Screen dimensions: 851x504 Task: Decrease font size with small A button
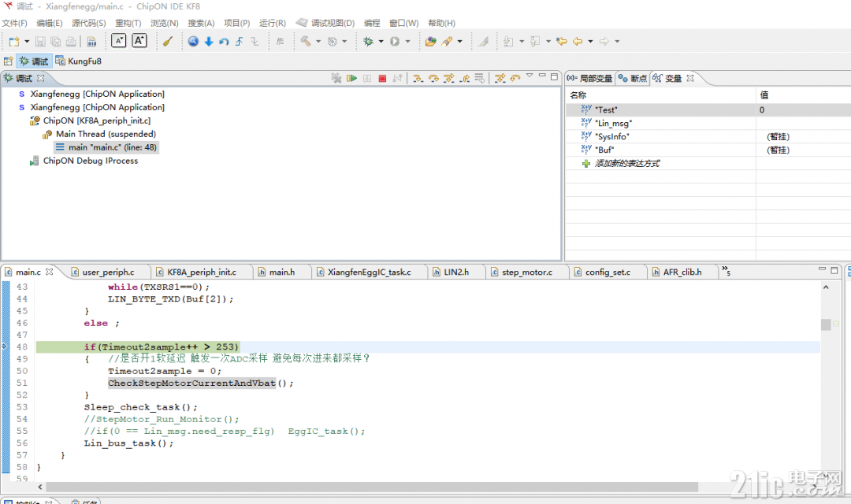tap(118, 41)
